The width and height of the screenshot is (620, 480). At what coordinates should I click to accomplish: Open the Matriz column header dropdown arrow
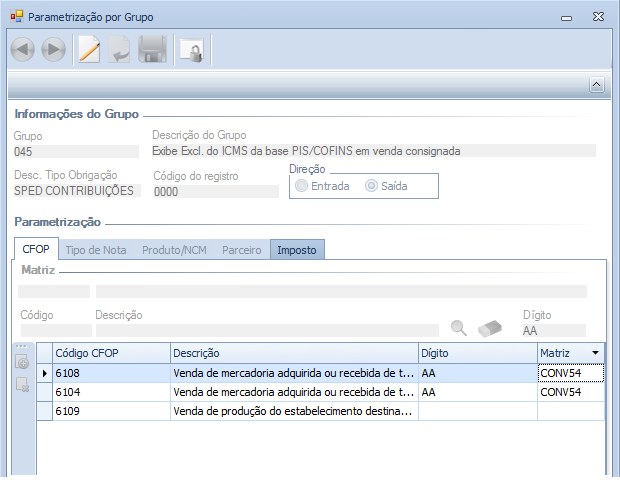click(596, 353)
